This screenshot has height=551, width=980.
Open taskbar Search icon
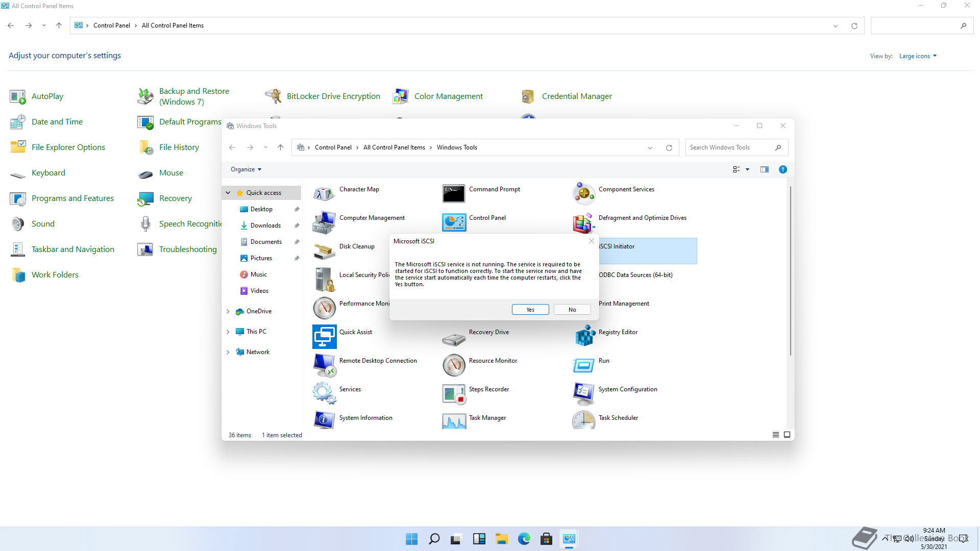click(x=434, y=539)
